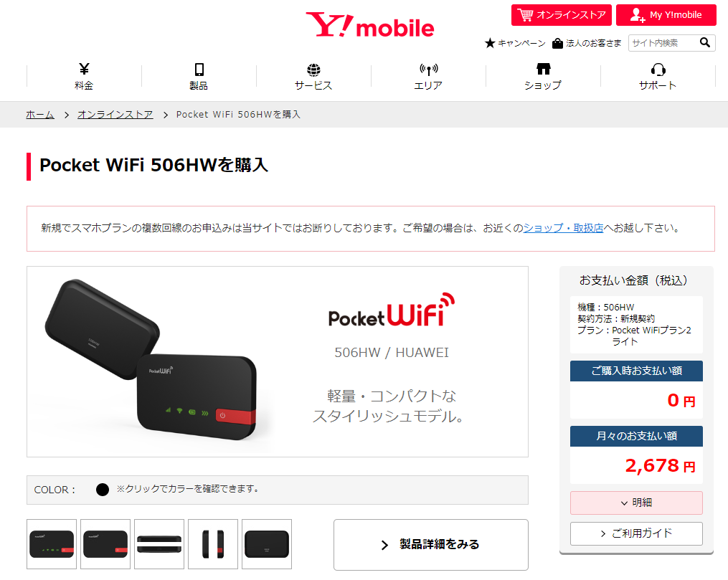
Task: Show the side-view product thumbnail
Action: [x=213, y=544]
